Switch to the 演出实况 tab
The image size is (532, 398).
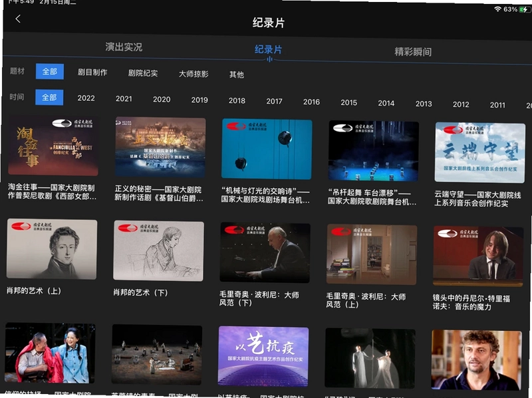pyautogui.click(x=124, y=47)
